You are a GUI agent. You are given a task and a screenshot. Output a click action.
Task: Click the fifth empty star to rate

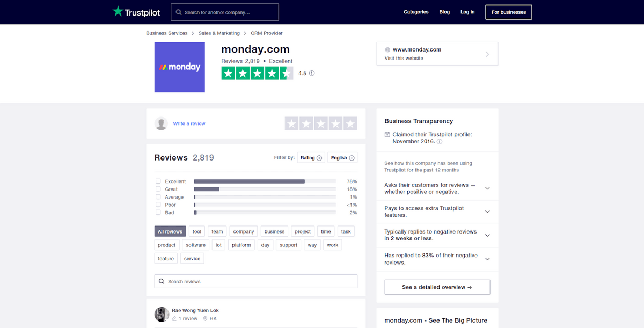(x=350, y=124)
